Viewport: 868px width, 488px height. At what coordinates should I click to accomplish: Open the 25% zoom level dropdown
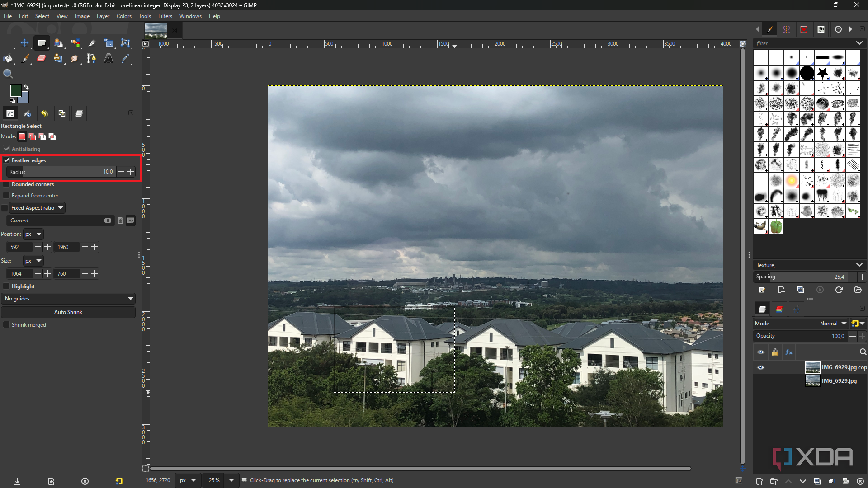point(231,480)
